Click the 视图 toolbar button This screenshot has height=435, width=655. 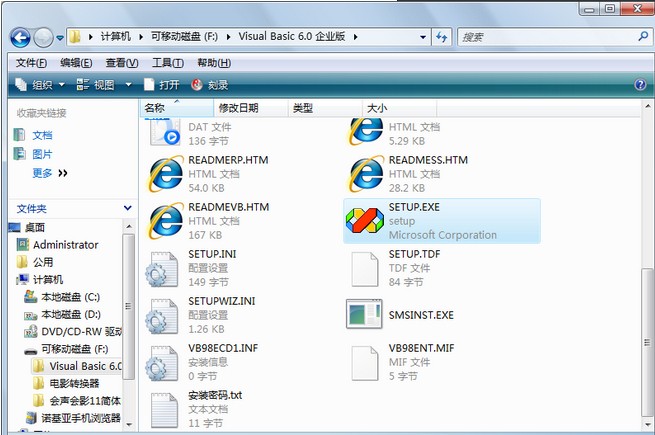tap(95, 85)
